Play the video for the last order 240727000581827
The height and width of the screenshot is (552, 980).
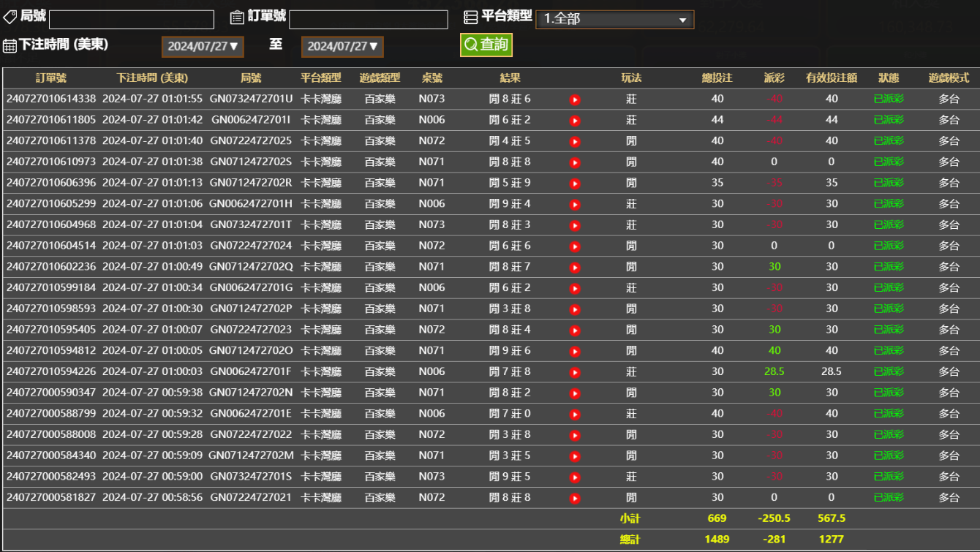point(575,497)
